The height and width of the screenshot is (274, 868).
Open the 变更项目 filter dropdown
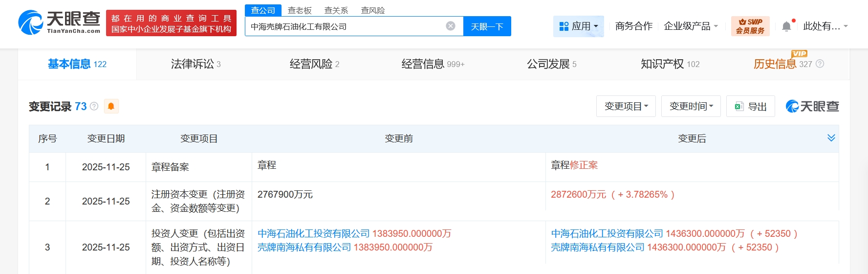click(626, 106)
